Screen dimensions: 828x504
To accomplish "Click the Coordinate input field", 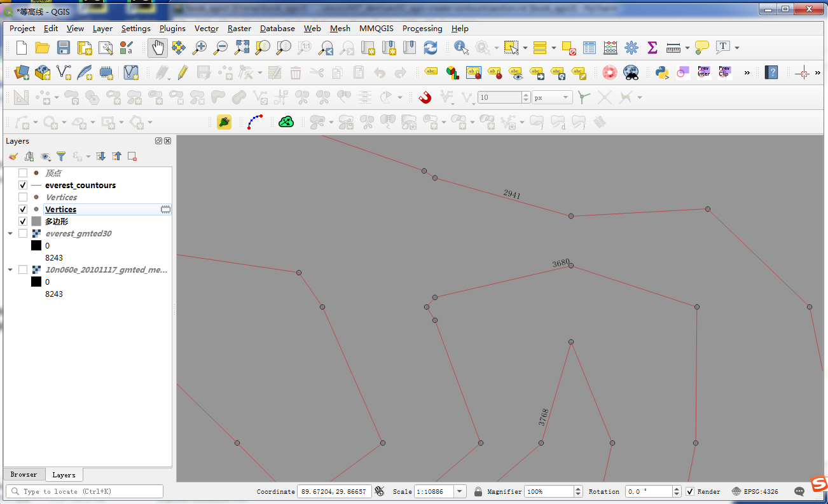I will coord(335,491).
